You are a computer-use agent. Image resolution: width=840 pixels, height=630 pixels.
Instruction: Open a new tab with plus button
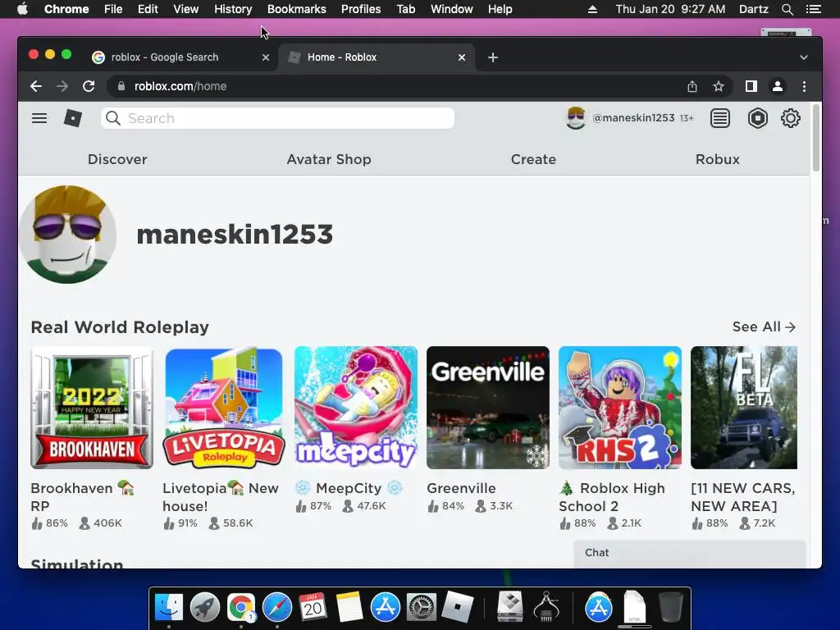coord(493,57)
